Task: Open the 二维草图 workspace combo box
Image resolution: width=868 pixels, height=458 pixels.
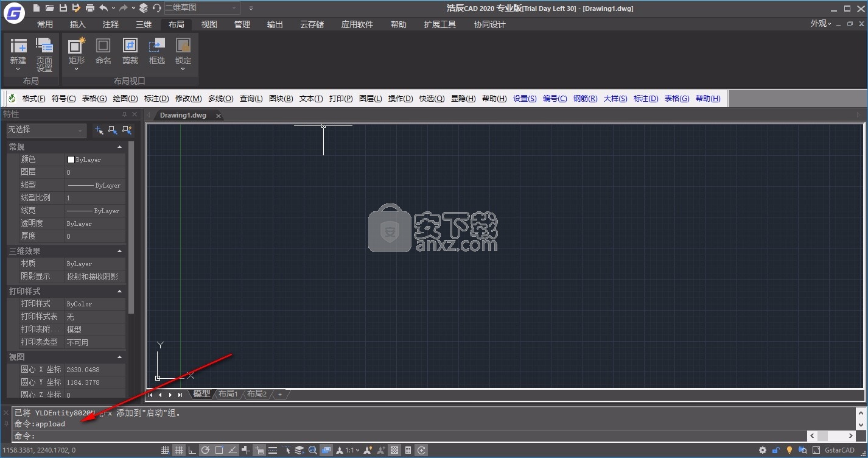Action: pyautogui.click(x=201, y=8)
